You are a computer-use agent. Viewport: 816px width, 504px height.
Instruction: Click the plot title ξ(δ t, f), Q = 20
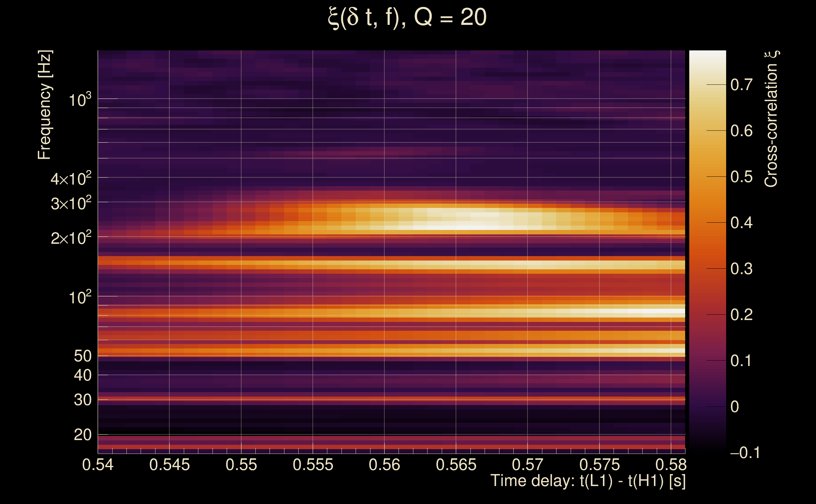coord(407,18)
